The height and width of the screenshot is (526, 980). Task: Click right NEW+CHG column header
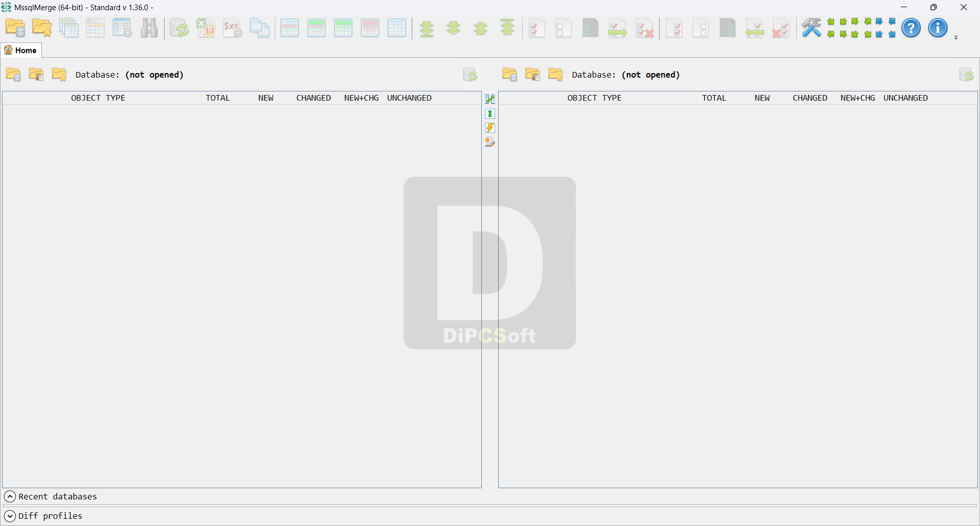click(857, 98)
